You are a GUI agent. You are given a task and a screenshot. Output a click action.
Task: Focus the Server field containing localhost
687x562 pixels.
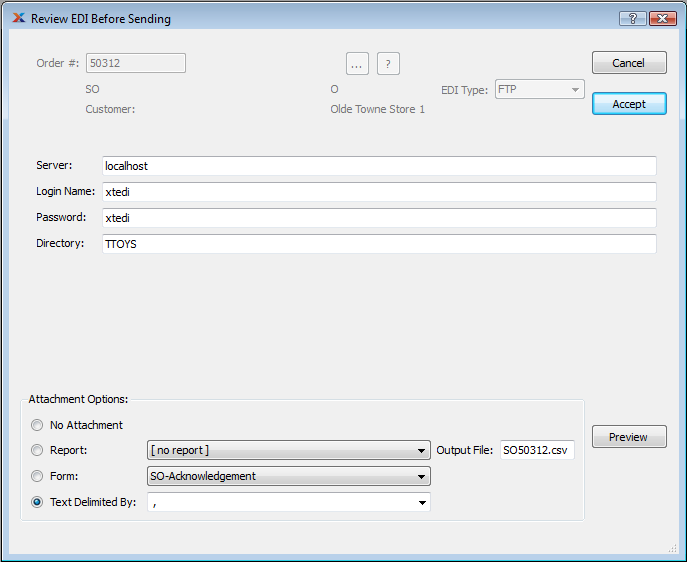click(379, 166)
